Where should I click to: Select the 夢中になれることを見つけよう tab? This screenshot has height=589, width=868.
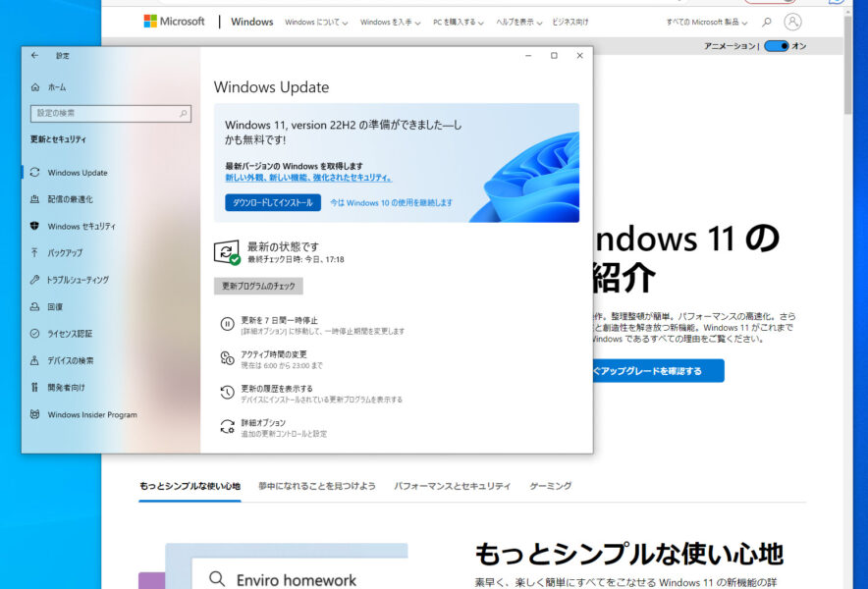tap(316, 486)
